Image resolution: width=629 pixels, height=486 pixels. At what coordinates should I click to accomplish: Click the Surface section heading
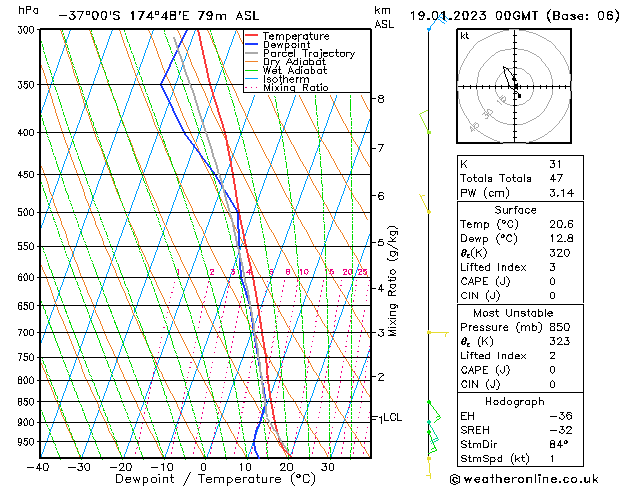coord(515,210)
